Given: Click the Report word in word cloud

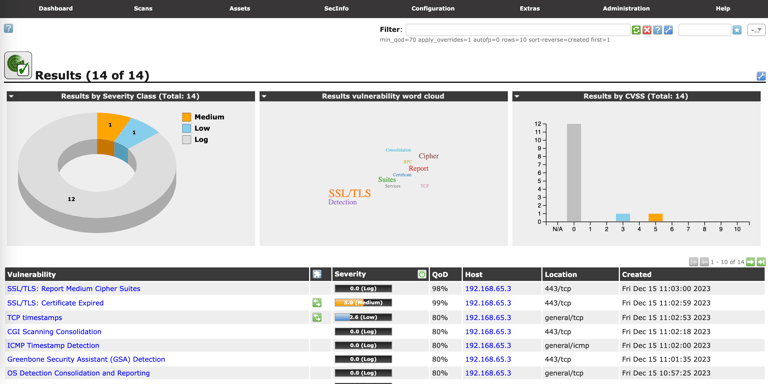Looking at the screenshot, I should tap(418, 168).
